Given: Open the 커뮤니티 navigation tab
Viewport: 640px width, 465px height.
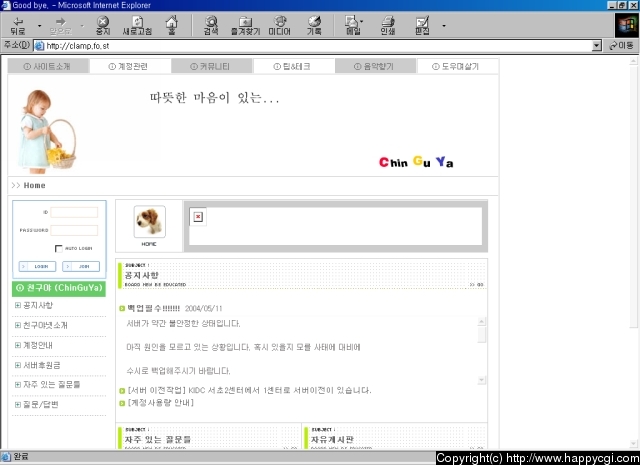Looking at the screenshot, I should pyautogui.click(x=211, y=67).
